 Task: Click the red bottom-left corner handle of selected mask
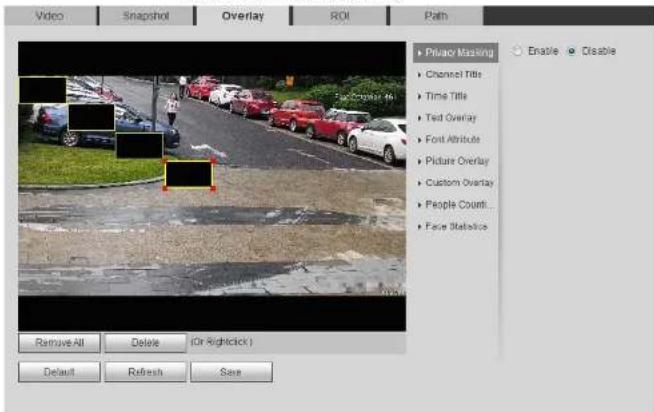point(165,188)
